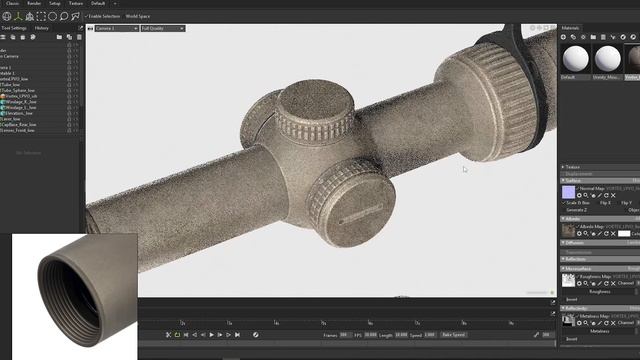Click the camera icon beside Camera dropdown

tap(90, 29)
